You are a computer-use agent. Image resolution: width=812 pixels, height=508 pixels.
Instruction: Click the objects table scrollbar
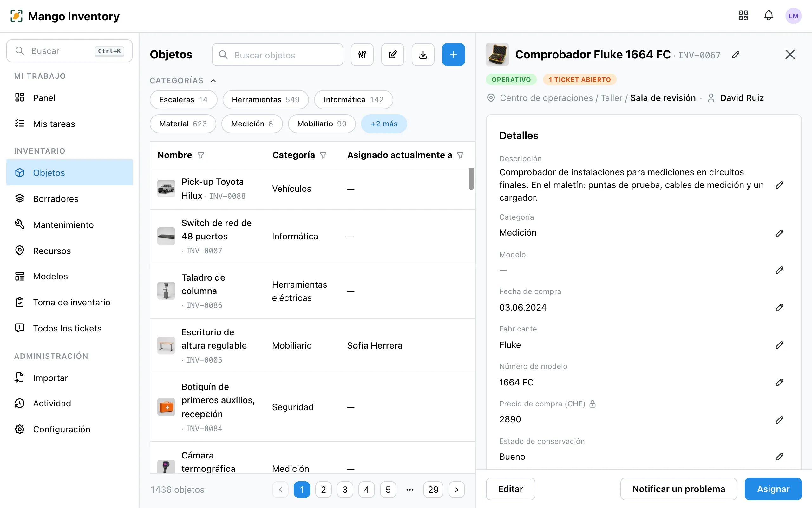point(471,179)
